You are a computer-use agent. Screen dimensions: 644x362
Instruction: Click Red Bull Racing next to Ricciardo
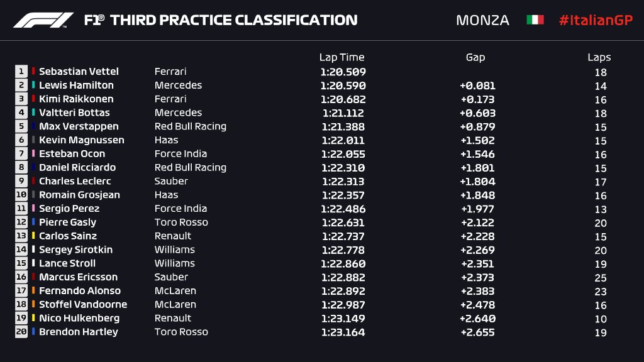190,168
